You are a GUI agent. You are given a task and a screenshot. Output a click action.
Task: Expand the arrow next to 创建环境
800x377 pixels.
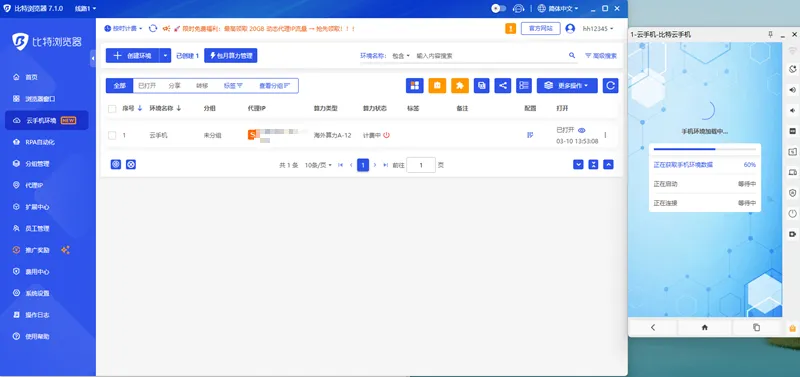click(x=165, y=56)
